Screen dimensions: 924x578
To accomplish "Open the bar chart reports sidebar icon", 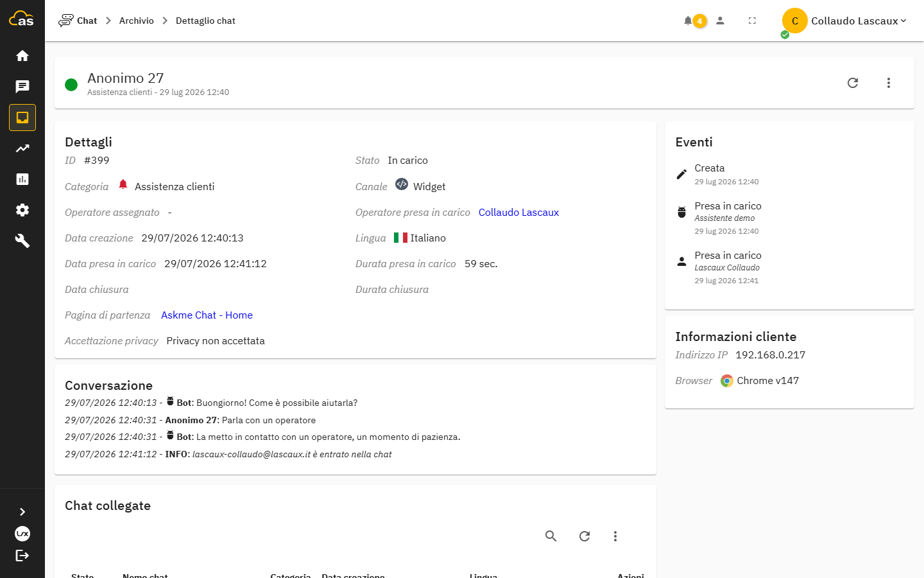I will pos(22,179).
